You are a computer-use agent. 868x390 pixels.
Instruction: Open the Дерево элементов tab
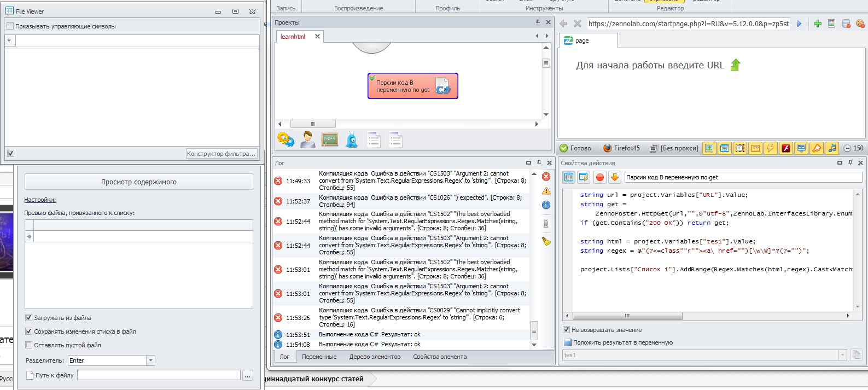point(375,357)
